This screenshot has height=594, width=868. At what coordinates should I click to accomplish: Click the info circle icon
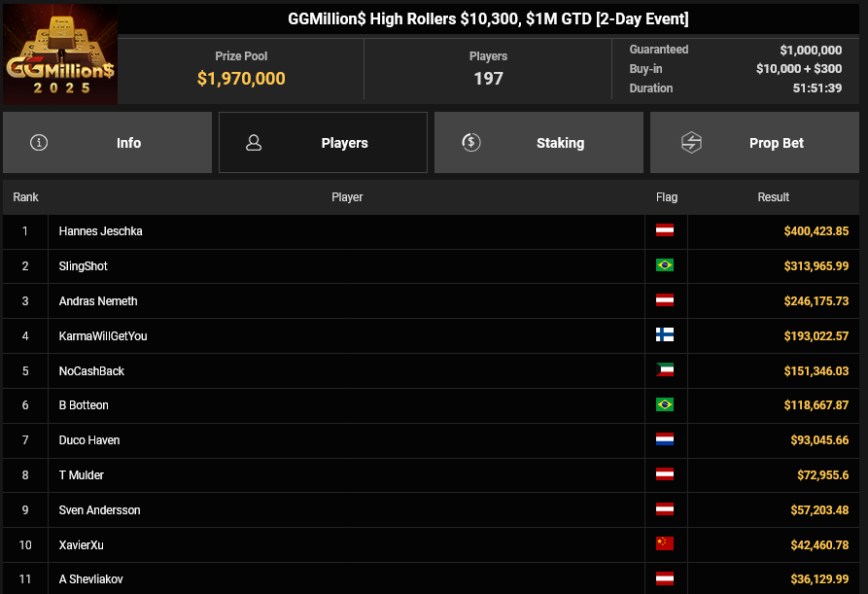pos(39,143)
